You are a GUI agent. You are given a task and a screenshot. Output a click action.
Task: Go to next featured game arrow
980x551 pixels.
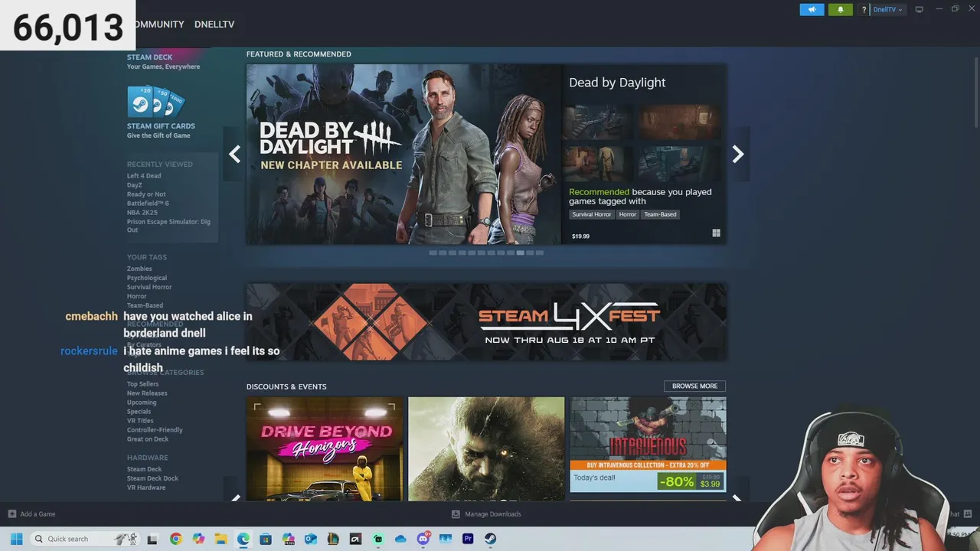point(738,155)
